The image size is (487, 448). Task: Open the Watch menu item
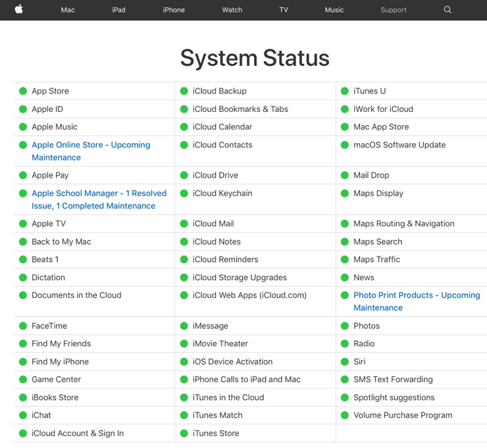(x=232, y=10)
